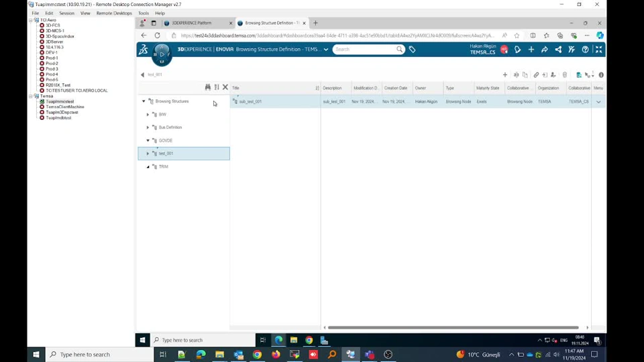
Task: Switch to 3DEXPERIENCE Platform browser tab
Action: tap(199, 23)
